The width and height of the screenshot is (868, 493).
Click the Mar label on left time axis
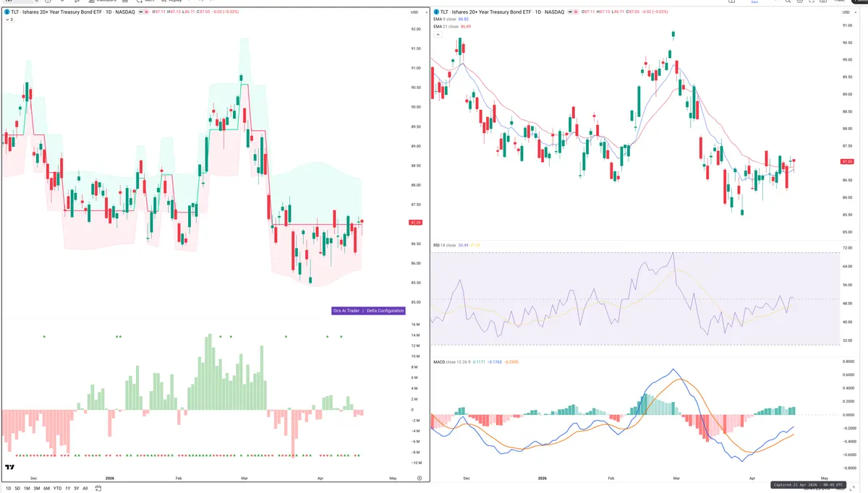(245, 478)
